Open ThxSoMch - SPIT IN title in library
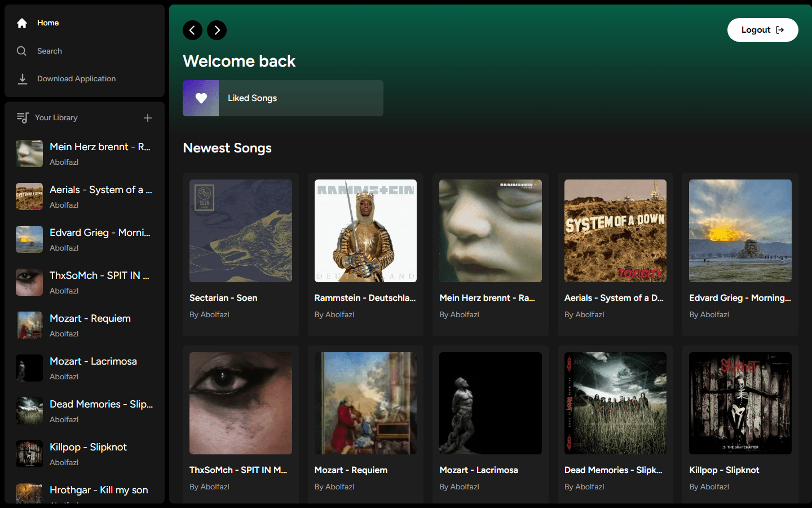The image size is (812, 508). [x=99, y=275]
